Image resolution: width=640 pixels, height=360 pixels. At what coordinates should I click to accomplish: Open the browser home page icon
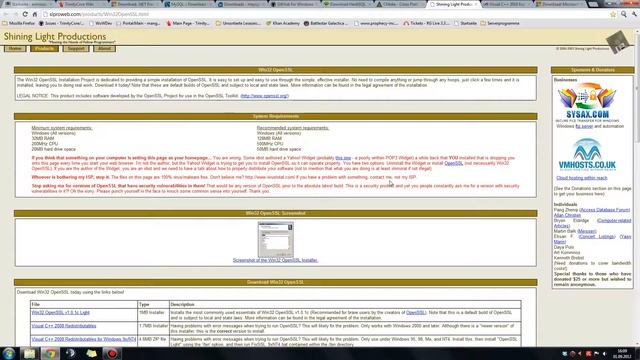tap(35, 14)
